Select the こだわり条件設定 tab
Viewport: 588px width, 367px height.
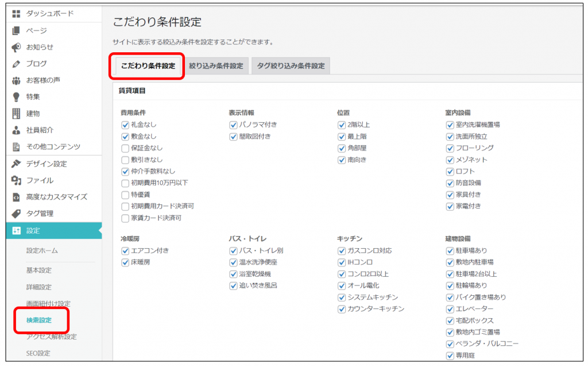click(148, 66)
